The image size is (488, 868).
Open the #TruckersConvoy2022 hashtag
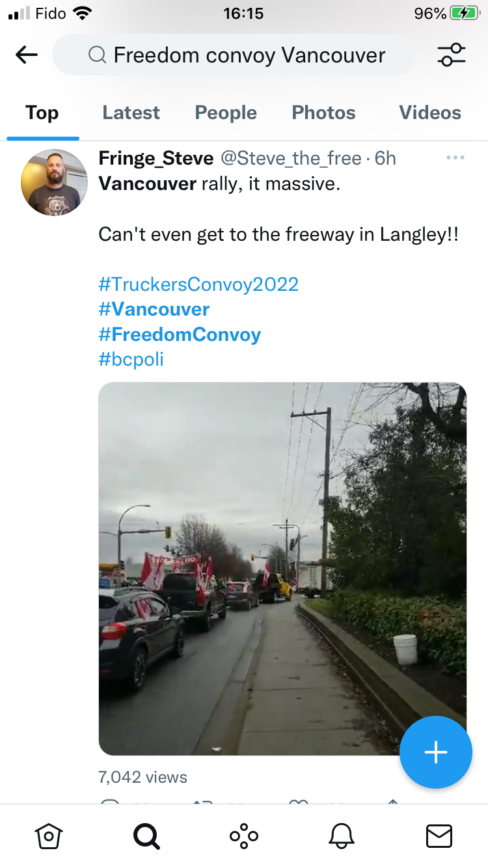pyautogui.click(x=198, y=284)
